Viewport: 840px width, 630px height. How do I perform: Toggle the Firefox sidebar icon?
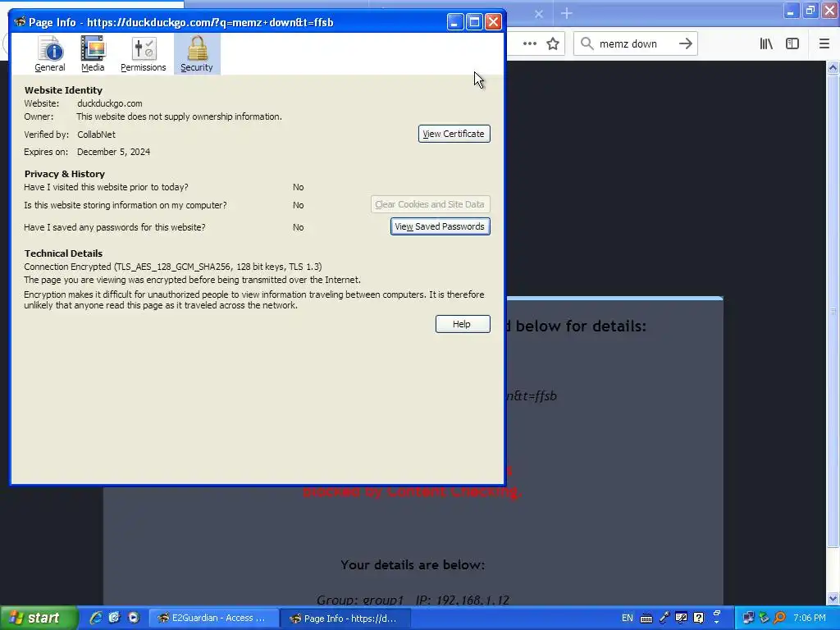pyautogui.click(x=792, y=44)
